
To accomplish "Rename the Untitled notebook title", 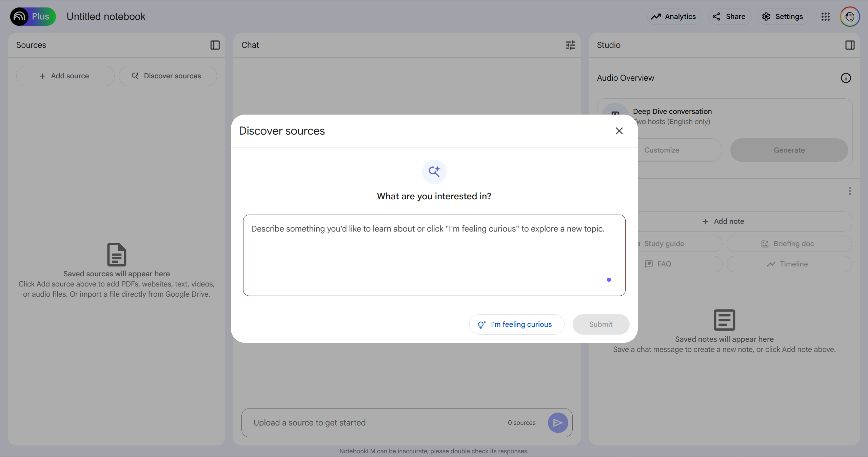I will (x=106, y=17).
